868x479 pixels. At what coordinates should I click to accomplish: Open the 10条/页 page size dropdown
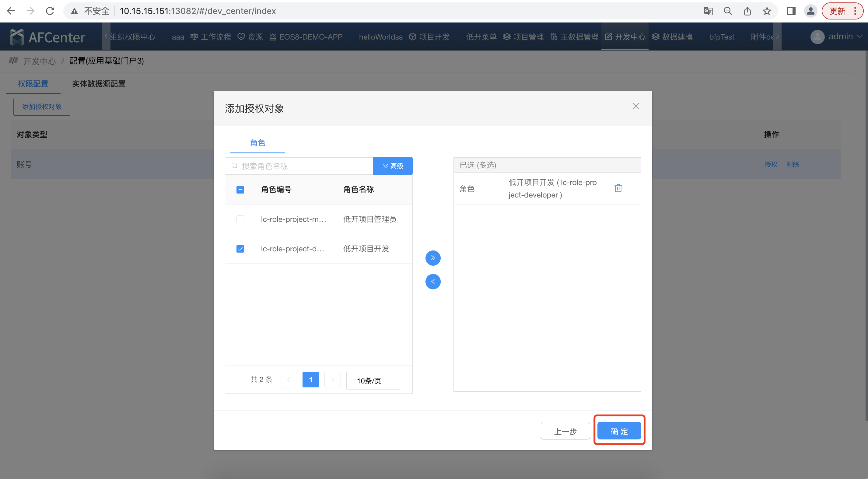pyautogui.click(x=373, y=381)
